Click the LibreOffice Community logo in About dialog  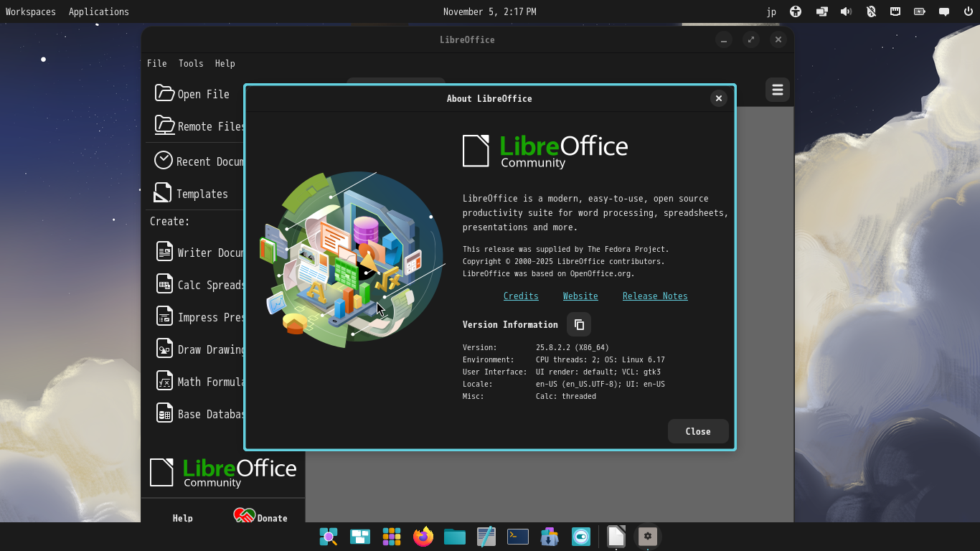point(545,151)
